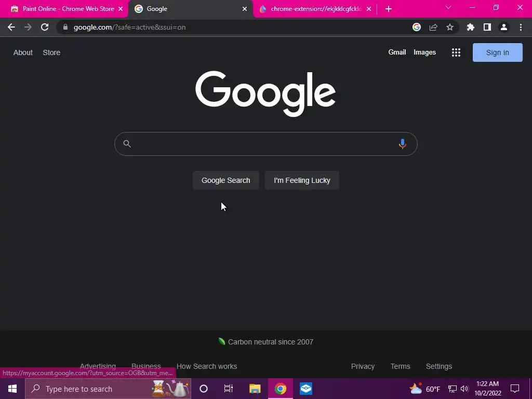Switch to Paint Online - Chrome Web Store tab

[x=64, y=9]
